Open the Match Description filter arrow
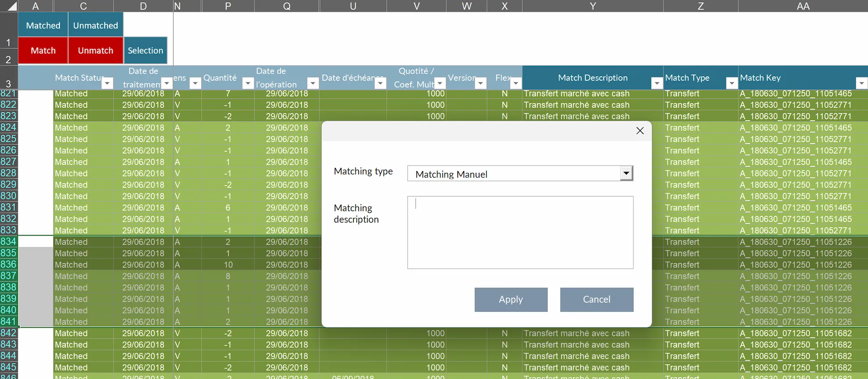The width and height of the screenshot is (868, 379). coord(657,83)
